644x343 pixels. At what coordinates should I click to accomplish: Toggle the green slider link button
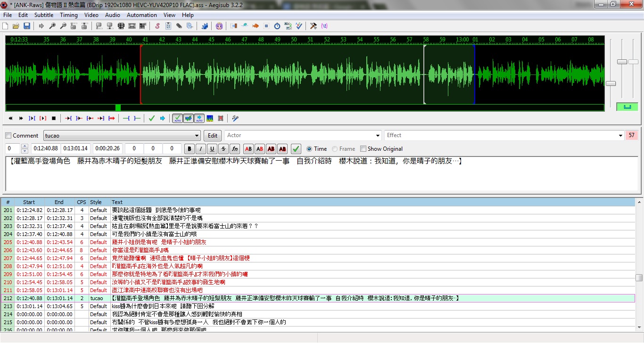click(627, 107)
